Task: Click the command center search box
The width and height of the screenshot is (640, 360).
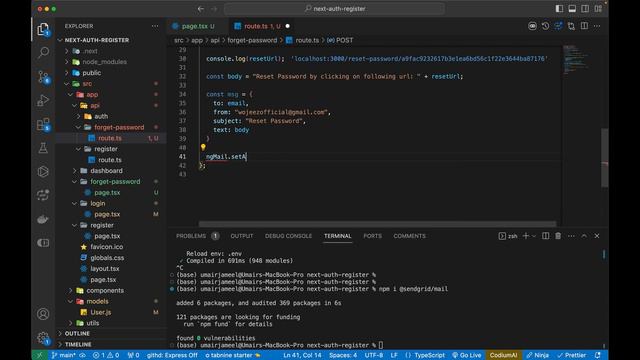Action: pyautogui.click(x=335, y=9)
